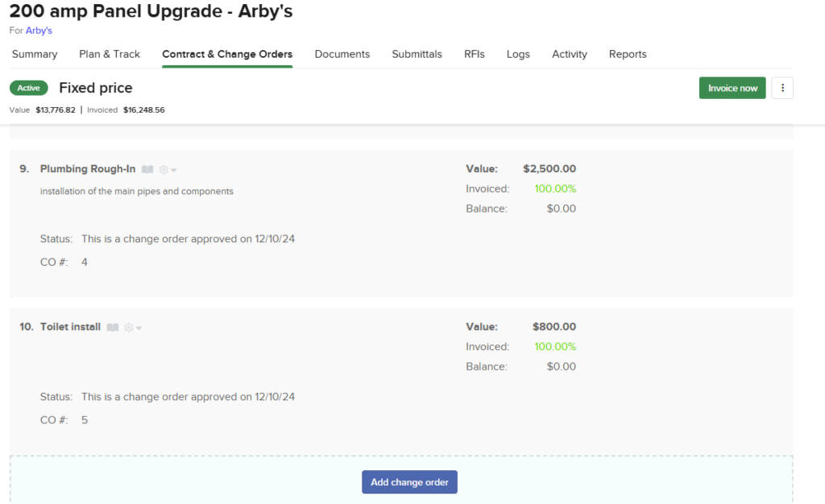Screen dimensions: 825x504
Task: Click gear icon next to Plumbing Rough-In
Action: pos(164,170)
